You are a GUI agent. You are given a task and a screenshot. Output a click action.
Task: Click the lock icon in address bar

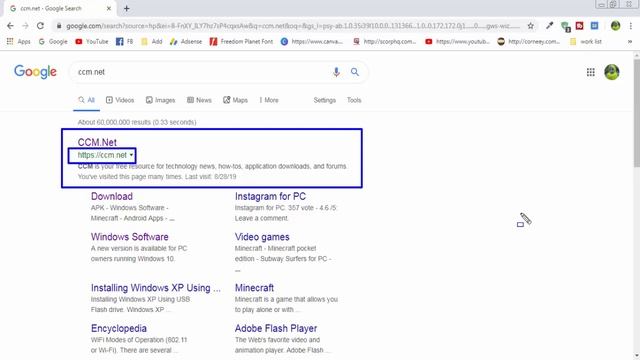point(59,26)
